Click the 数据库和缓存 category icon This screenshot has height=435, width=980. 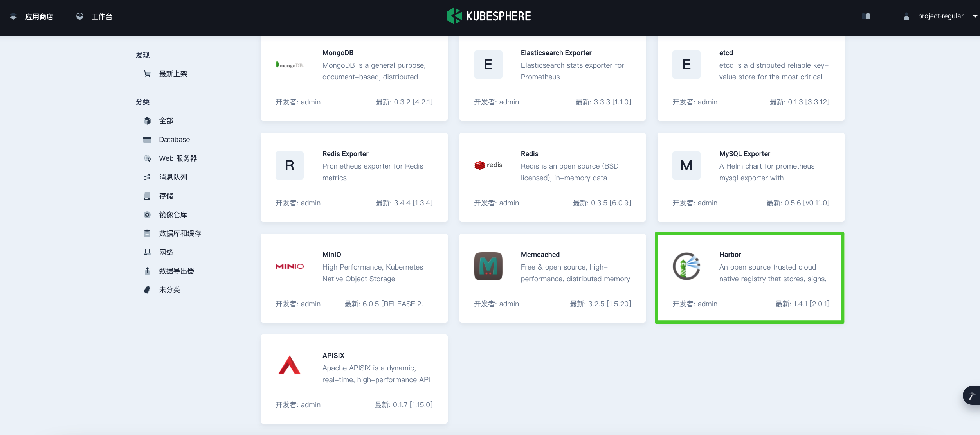coord(147,233)
